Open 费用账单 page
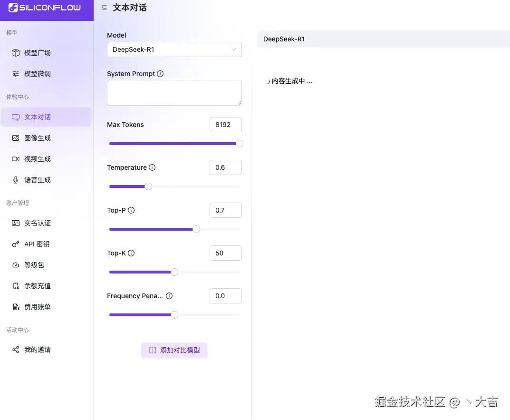This screenshot has width=510, height=420. [46, 307]
